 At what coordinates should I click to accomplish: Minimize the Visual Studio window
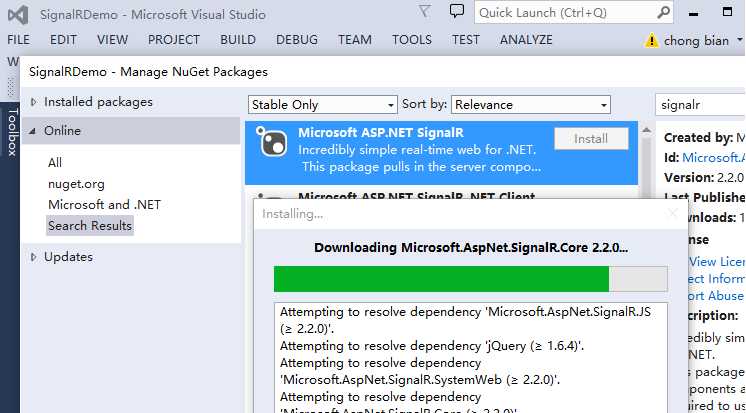pyautogui.click(x=694, y=13)
